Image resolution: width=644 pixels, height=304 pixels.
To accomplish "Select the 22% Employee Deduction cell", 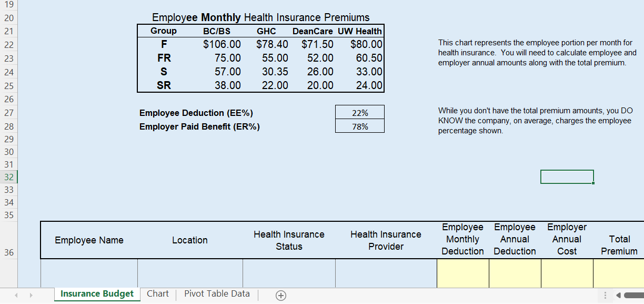I will pyautogui.click(x=359, y=112).
